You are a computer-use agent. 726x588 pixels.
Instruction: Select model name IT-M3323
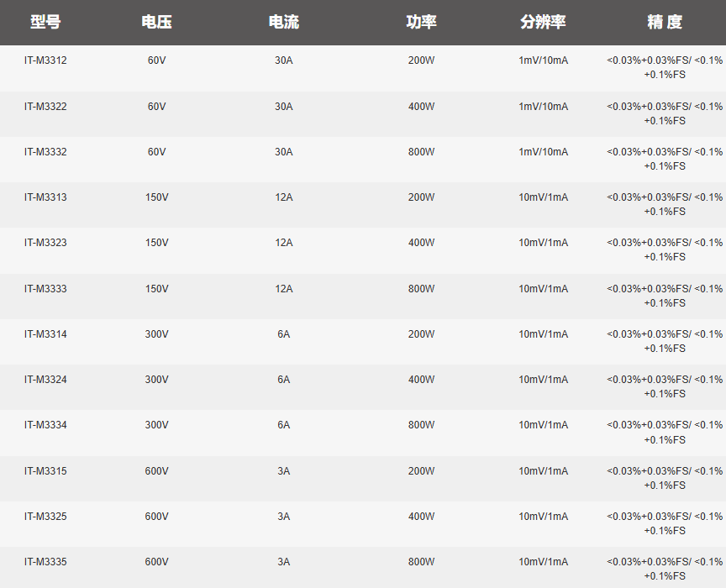pos(45,243)
